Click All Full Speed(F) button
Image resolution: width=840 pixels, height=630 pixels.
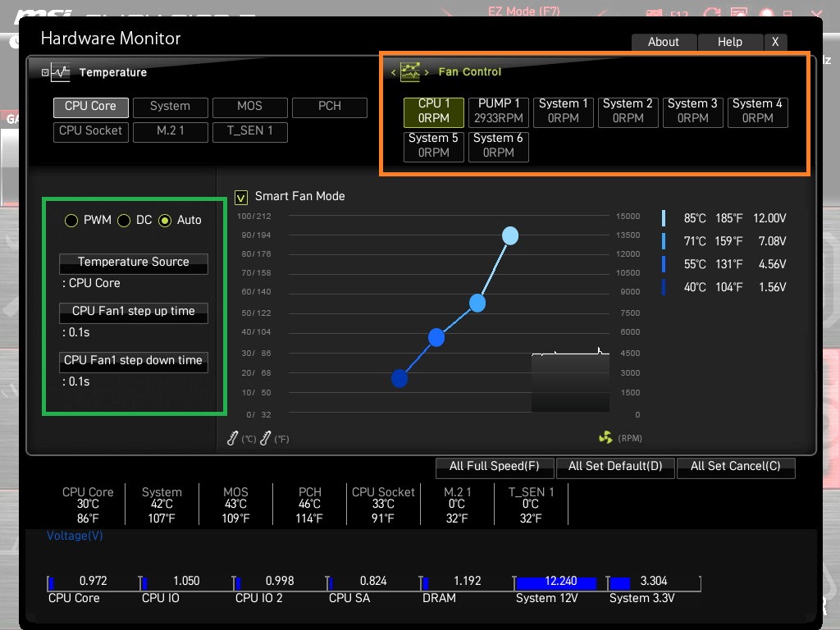click(494, 467)
